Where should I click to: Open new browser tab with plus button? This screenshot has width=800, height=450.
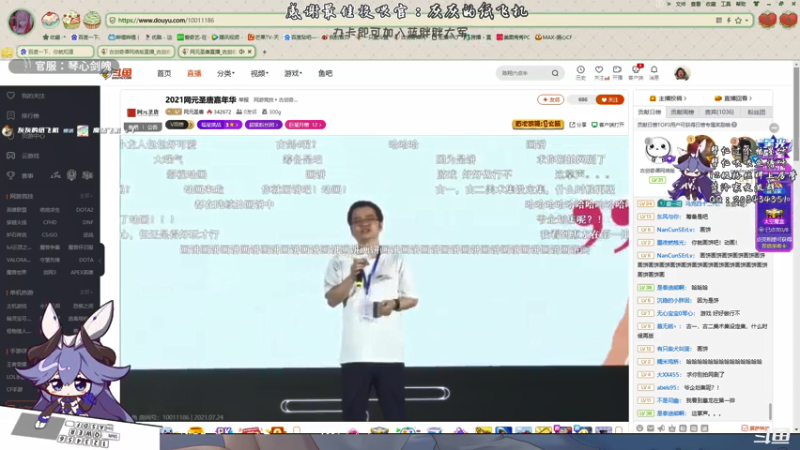click(x=264, y=52)
